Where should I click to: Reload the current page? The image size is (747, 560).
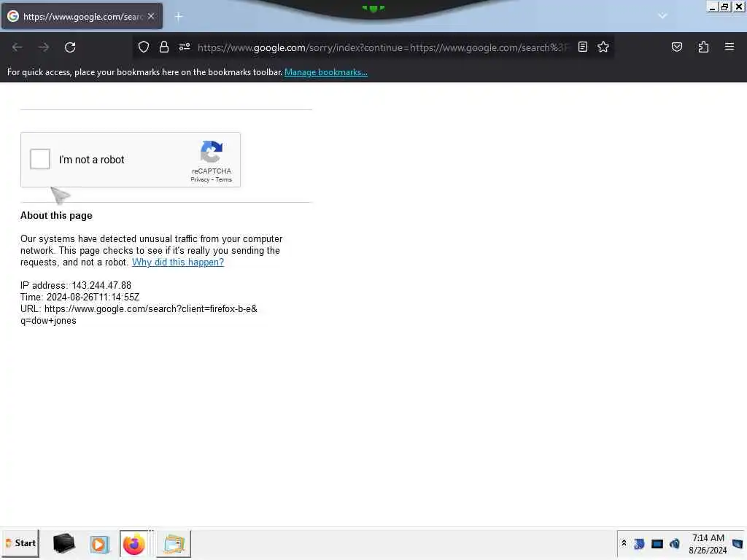coord(70,47)
